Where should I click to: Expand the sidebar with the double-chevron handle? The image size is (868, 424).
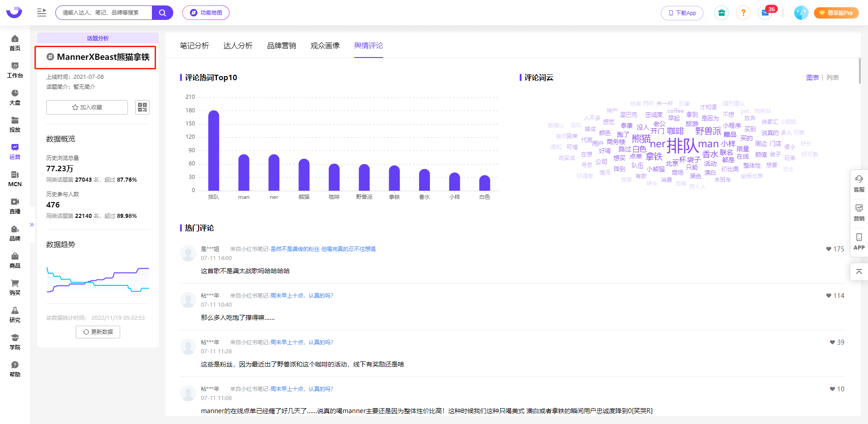click(x=32, y=224)
